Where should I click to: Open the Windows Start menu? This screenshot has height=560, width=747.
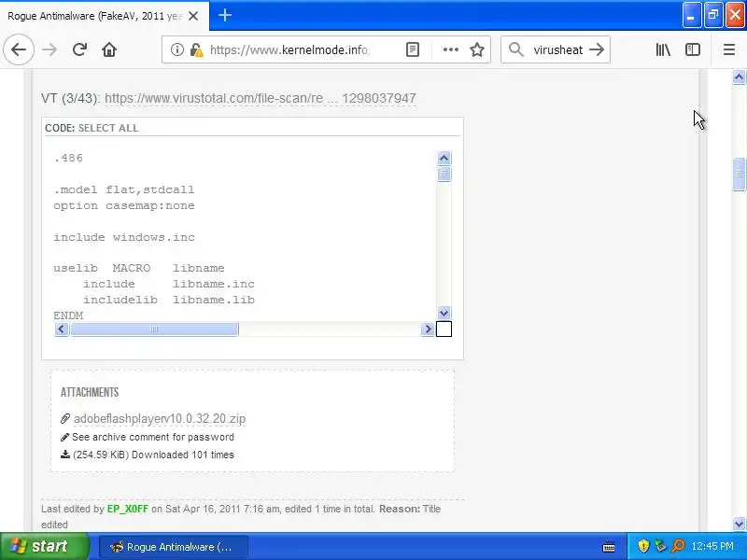tap(44, 546)
